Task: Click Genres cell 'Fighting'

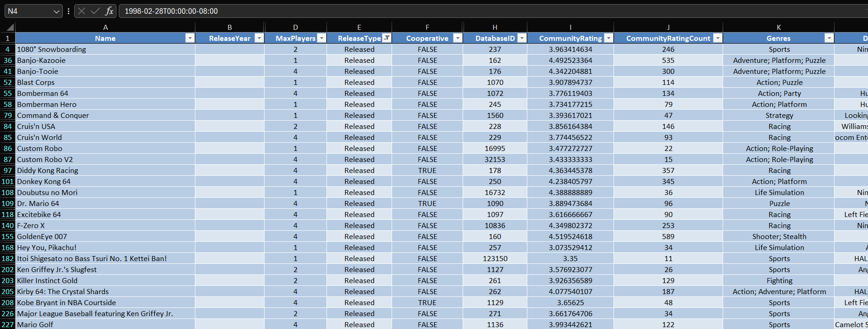Action: (779, 280)
